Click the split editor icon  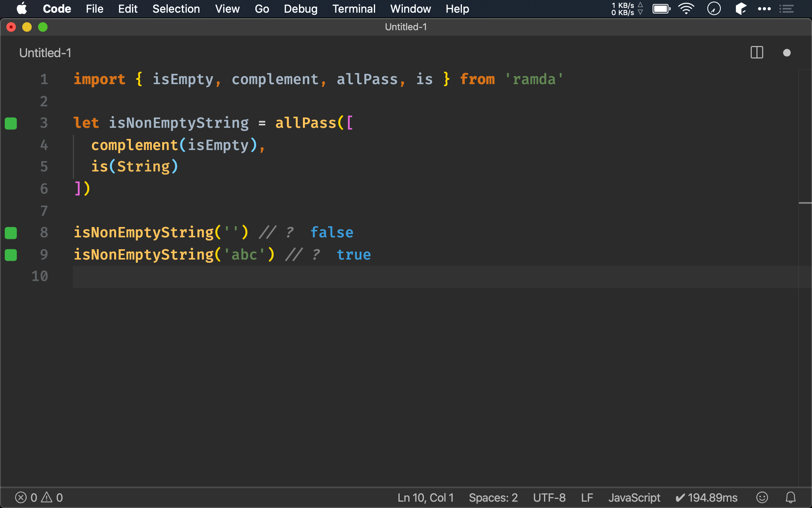tap(757, 53)
